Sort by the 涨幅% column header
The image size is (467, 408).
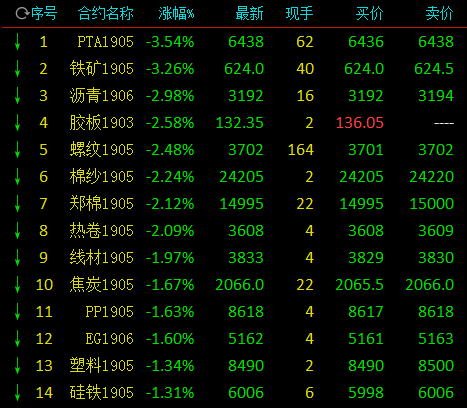point(176,14)
